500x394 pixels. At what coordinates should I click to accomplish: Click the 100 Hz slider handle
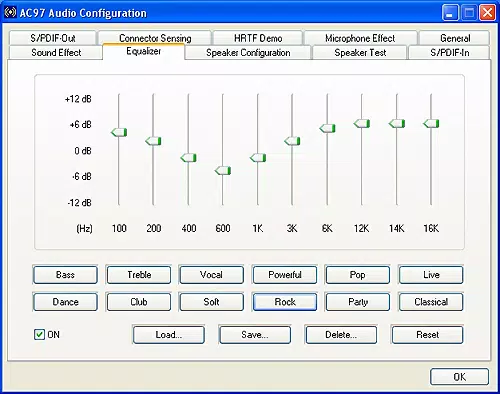[119, 132]
